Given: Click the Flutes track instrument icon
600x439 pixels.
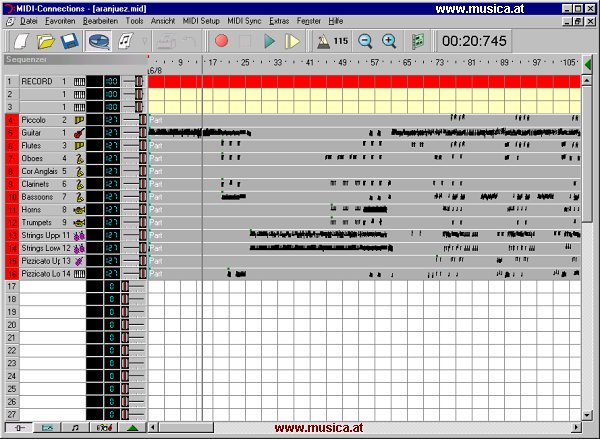Looking at the screenshot, I should [x=79, y=146].
